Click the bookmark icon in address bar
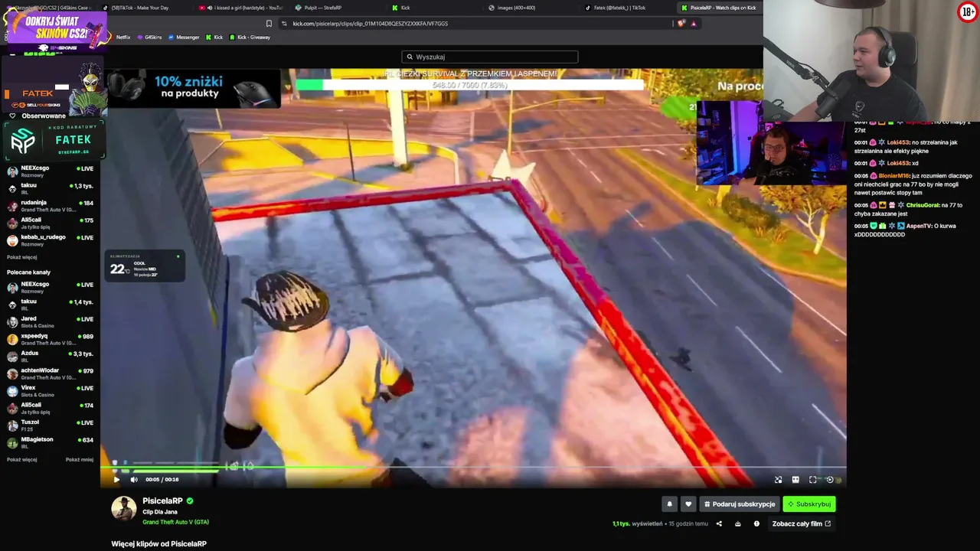The height and width of the screenshot is (551, 980). point(269,24)
